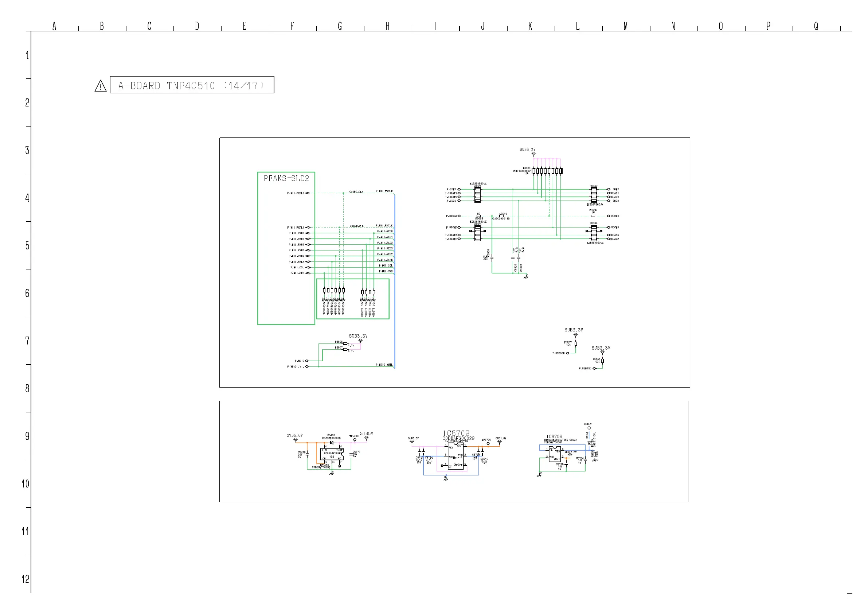The height and width of the screenshot is (614, 868).
Task: Select the R8636 resistor on SDCLK line
Action: (593, 216)
